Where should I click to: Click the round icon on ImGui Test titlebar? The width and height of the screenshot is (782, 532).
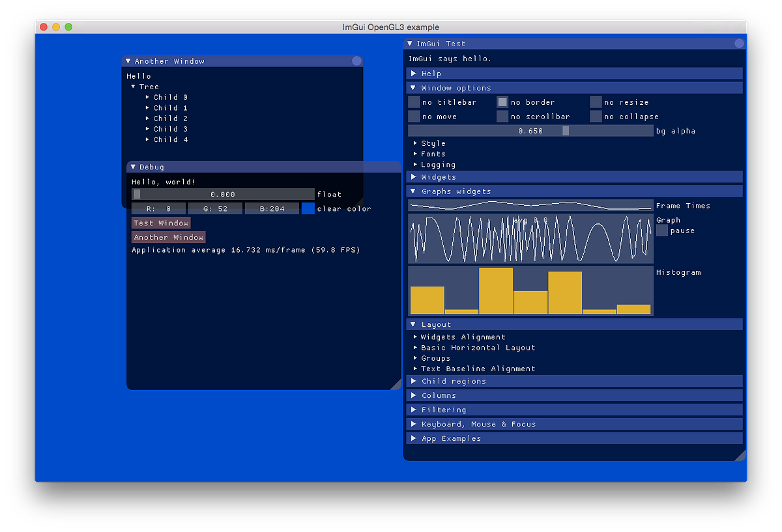(738, 43)
